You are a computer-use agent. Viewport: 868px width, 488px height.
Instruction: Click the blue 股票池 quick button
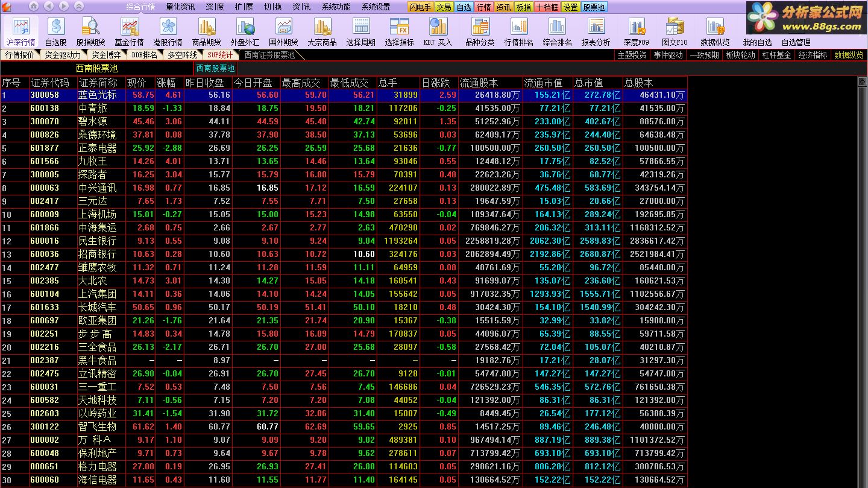tap(594, 7)
